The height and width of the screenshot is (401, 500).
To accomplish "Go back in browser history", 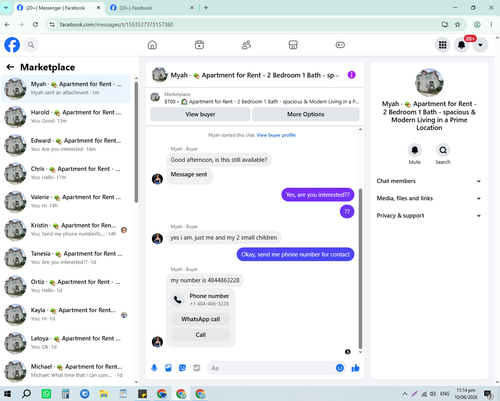I will pyautogui.click(x=7, y=24).
